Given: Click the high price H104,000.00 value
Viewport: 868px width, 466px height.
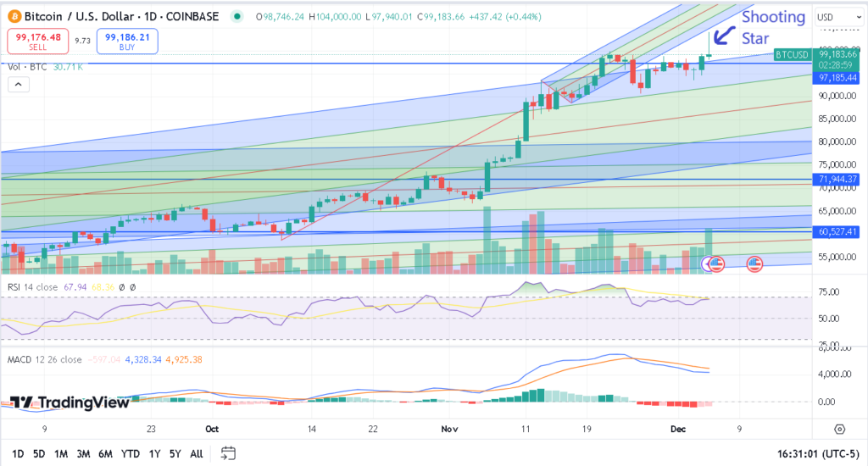Looking at the screenshot, I should pos(335,17).
